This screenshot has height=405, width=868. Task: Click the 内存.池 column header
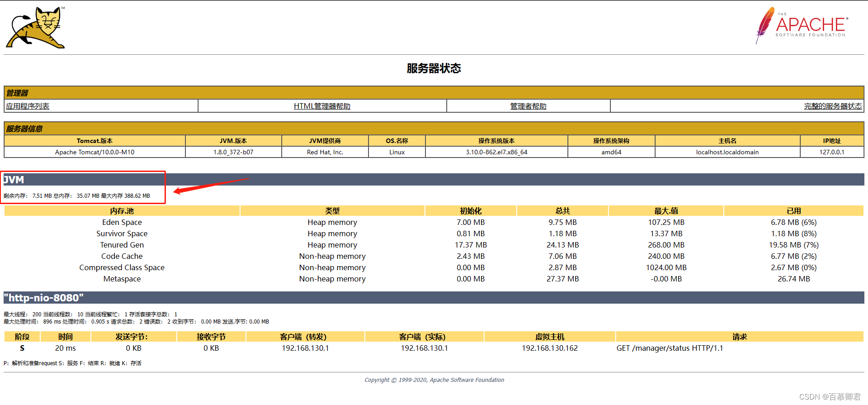click(x=122, y=211)
